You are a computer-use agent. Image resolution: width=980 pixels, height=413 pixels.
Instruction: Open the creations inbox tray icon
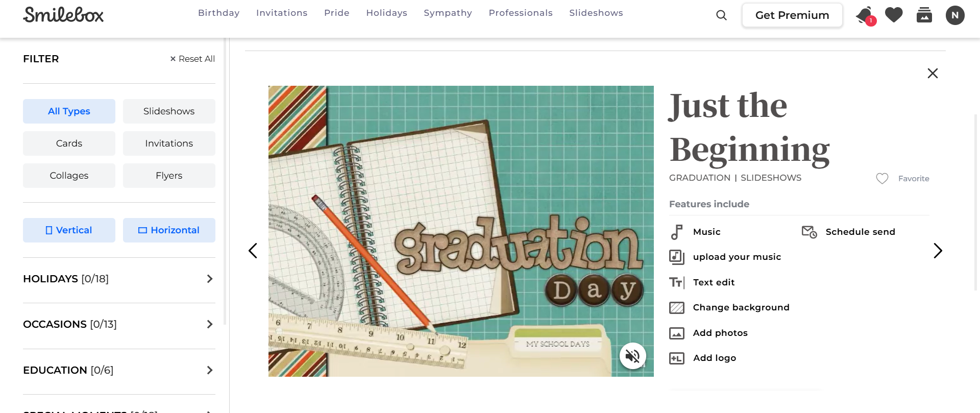924,15
